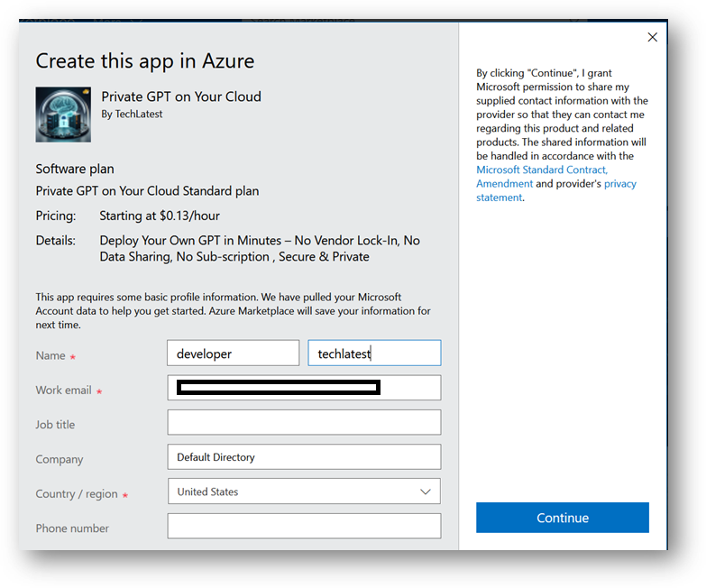This screenshot has width=706, height=588.
Task: Open the provider's privacy statement link
Action: coord(619,184)
